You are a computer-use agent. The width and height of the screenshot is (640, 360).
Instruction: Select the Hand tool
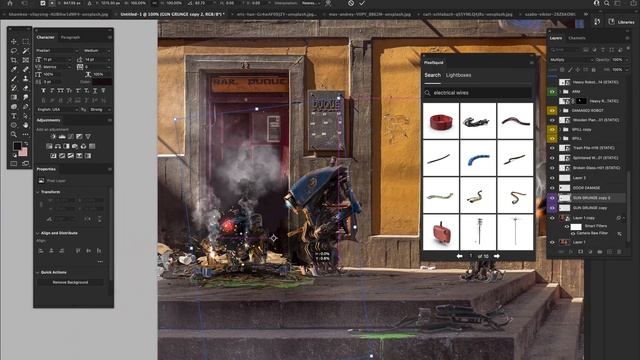click(x=25, y=125)
